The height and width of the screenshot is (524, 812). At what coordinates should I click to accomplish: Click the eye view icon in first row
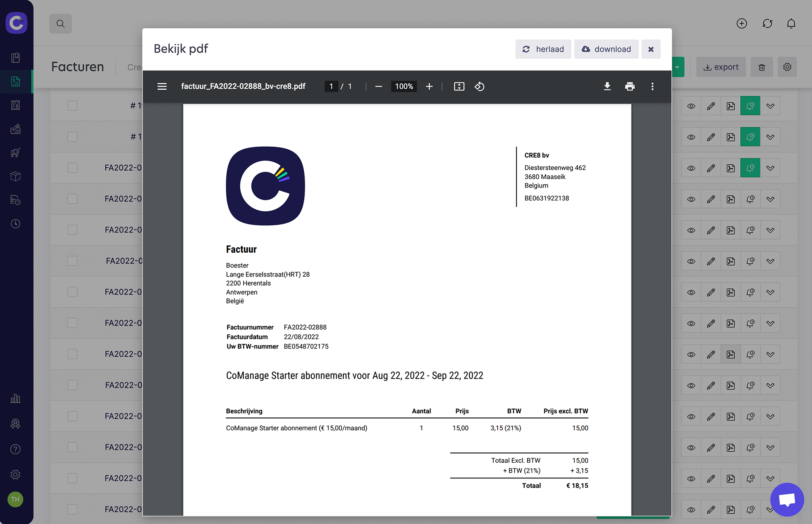click(691, 106)
